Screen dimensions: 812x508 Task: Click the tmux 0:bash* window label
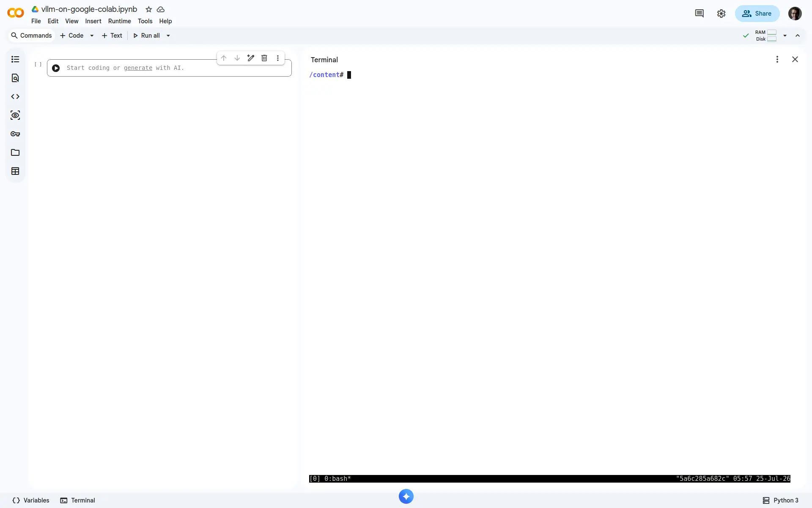click(x=337, y=479)
